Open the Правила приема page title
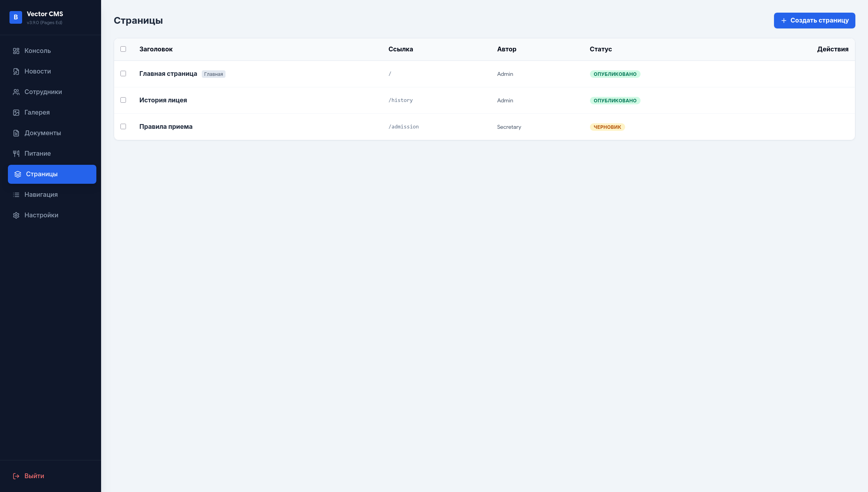The width and height of the screenshot is (868, 492). point(166,127)
